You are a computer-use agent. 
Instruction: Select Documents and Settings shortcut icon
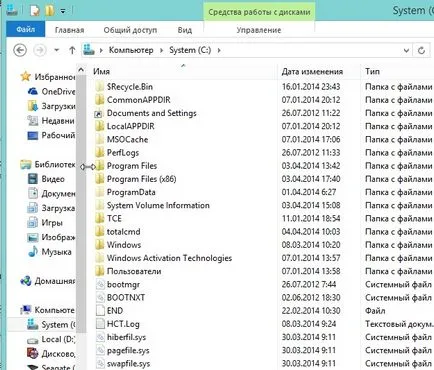[x=99, y=113]
